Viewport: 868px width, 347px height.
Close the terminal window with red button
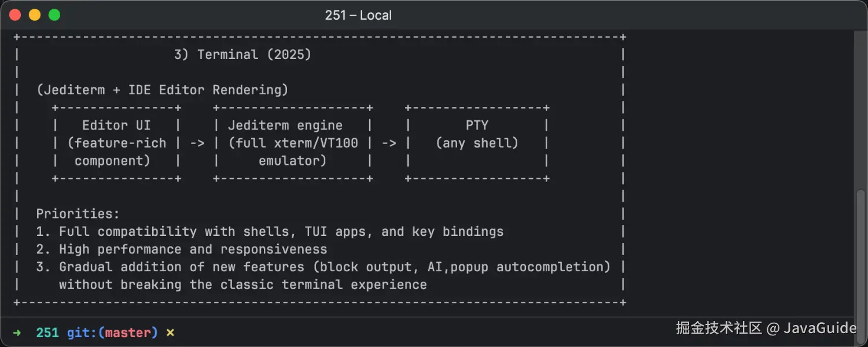[x=15, y=15]
